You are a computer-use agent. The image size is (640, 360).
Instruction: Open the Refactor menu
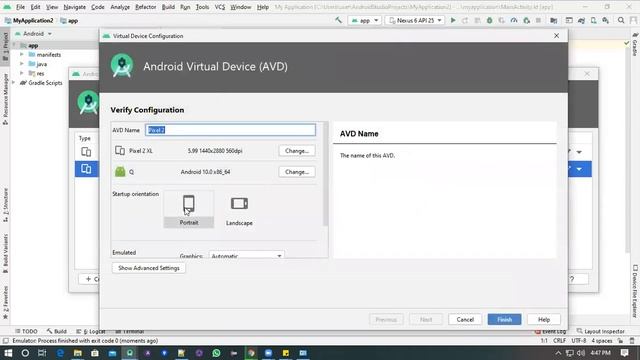tap(146, 7)
